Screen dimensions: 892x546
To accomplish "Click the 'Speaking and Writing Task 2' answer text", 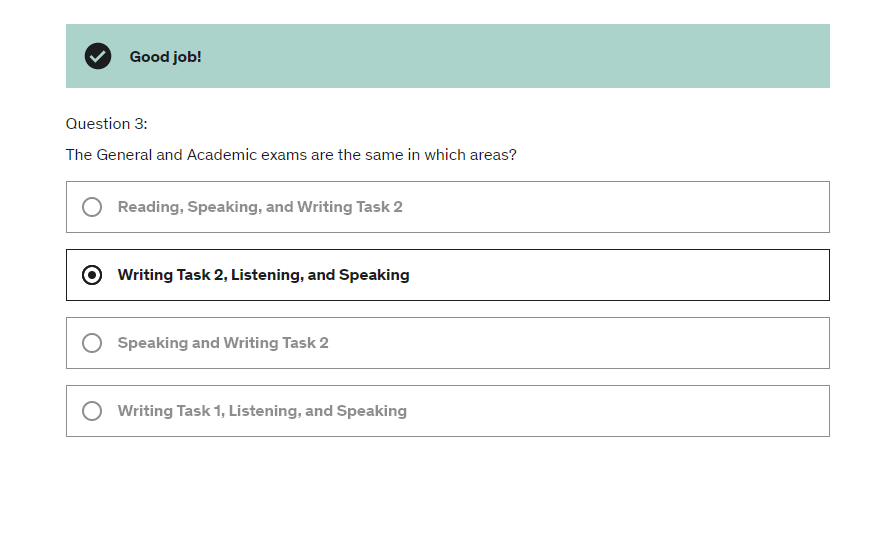I will click(x=223, y=343).
